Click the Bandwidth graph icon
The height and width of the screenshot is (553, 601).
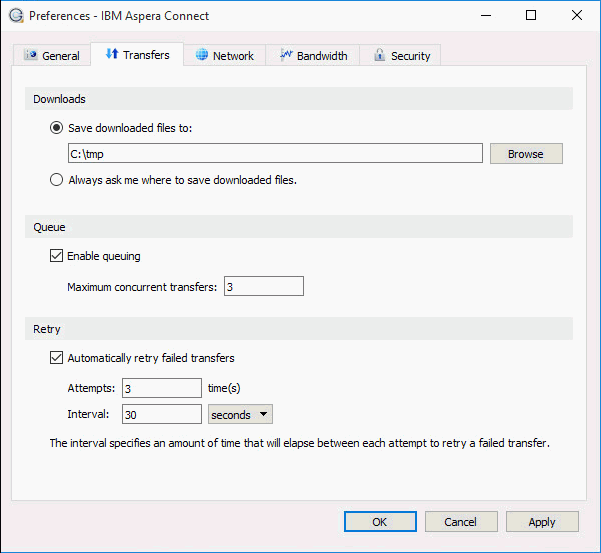point(285,56)
